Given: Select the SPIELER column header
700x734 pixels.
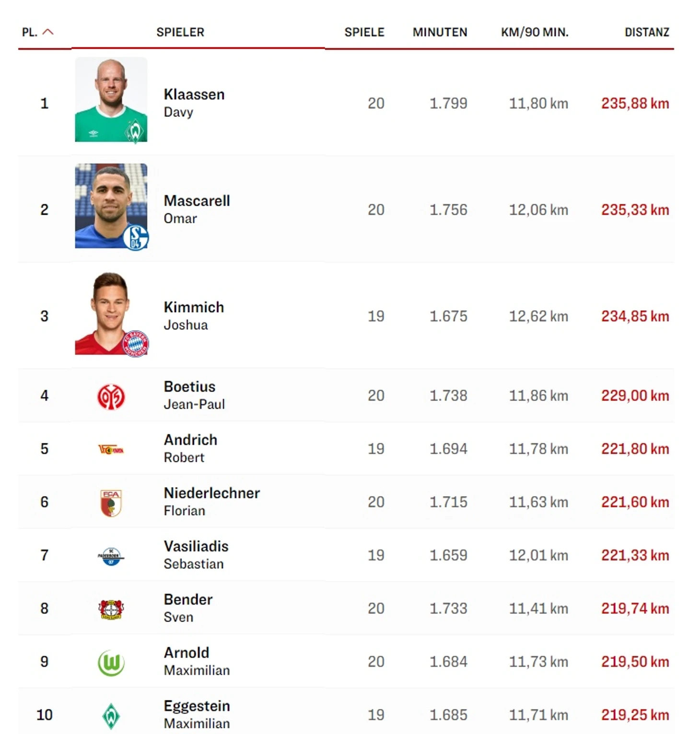Looking at the screenshot, I should click(180, 32).
